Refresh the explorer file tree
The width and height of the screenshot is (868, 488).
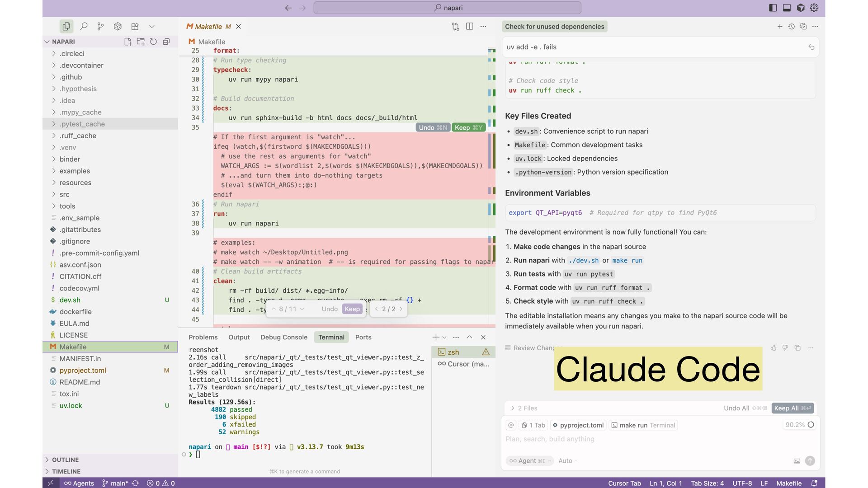click(154, 42)
